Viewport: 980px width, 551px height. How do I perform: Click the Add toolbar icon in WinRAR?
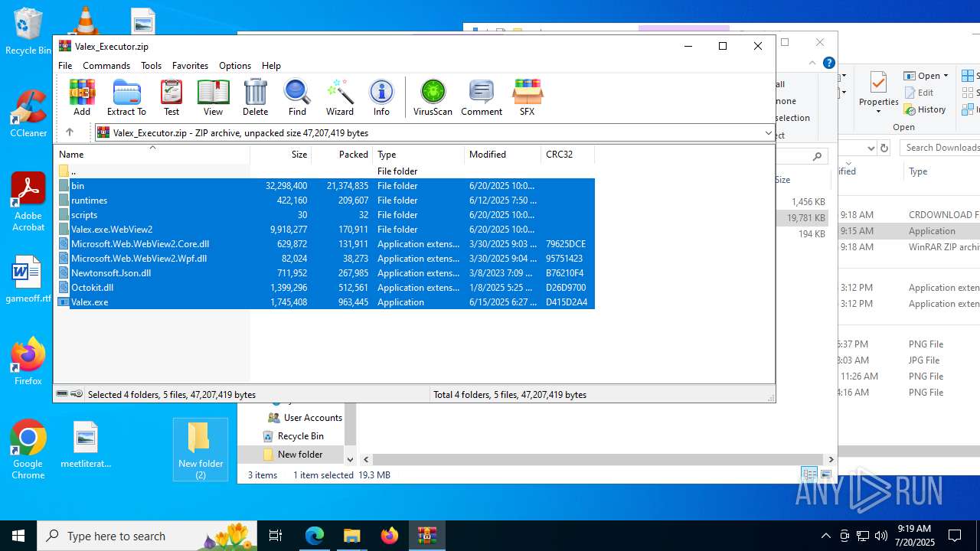82,97
